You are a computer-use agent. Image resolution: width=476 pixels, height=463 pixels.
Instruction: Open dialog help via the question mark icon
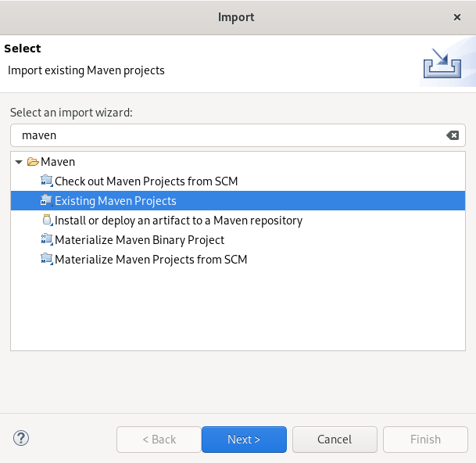click(x=21, y=439)
